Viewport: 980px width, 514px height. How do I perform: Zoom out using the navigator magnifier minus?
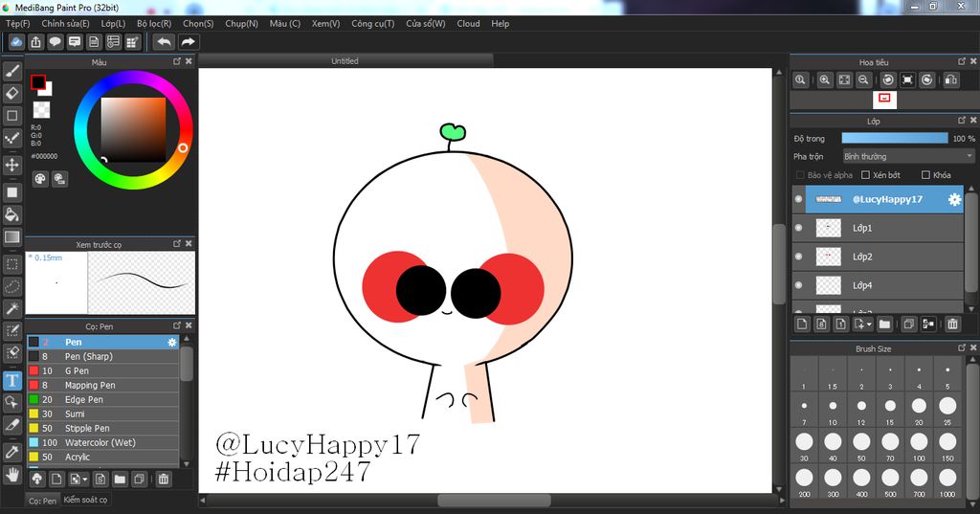click(863, 80)
